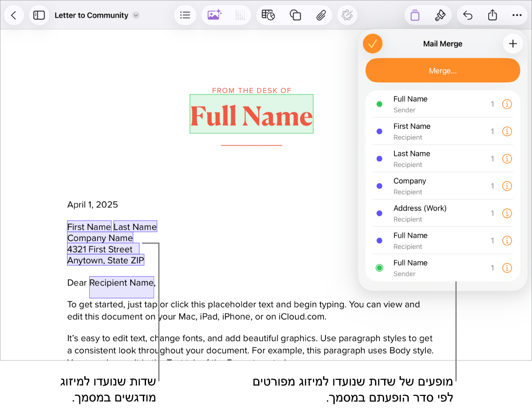The height and width of the screenshot is (413, 532).
Task: Insert a shape with the shapes icon
Action: pyautogui.click(x=295, y=15)
